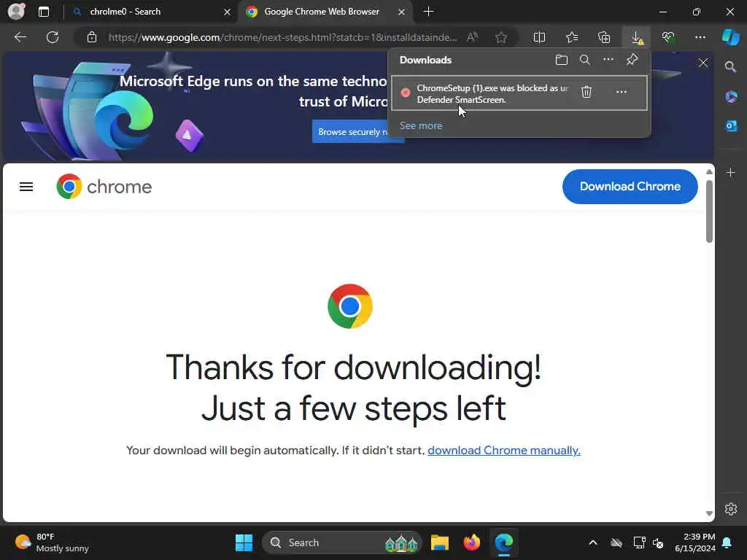Open split screen view
The width and height of the screenshot is (747, 560).
pos(539,37)
